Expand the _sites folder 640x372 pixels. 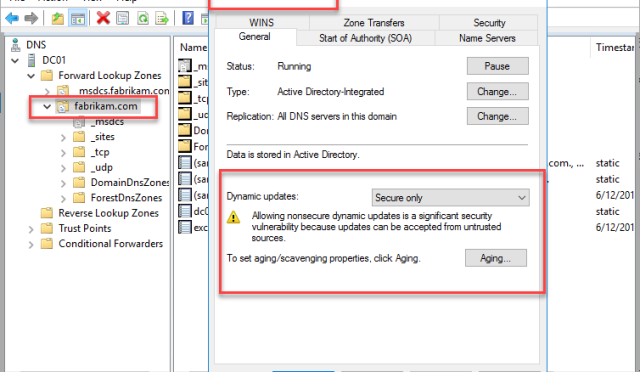63,138
